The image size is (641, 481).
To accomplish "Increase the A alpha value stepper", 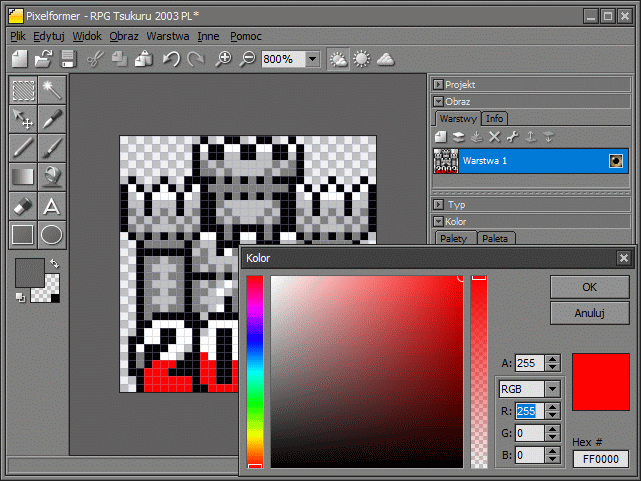I will pyautogui.click(x=553, y=359).
